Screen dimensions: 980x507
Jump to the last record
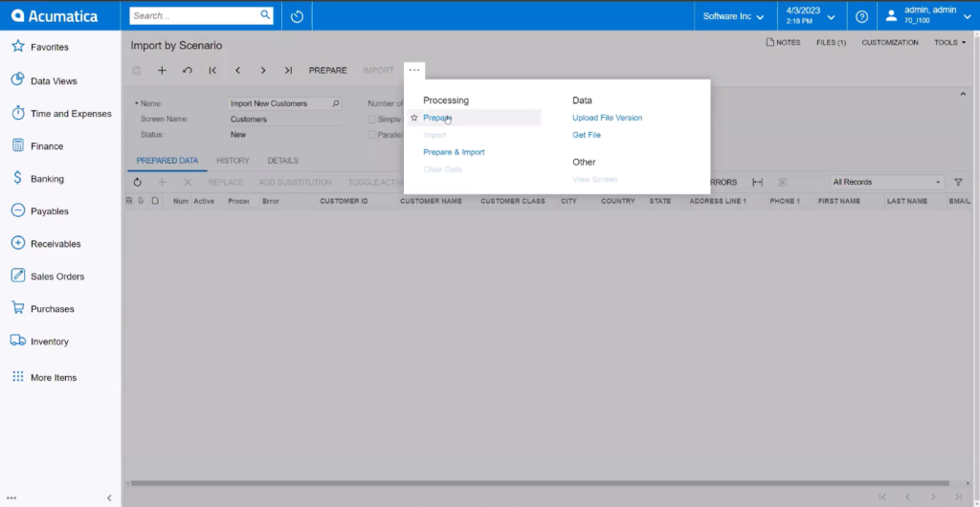[288, 71]
